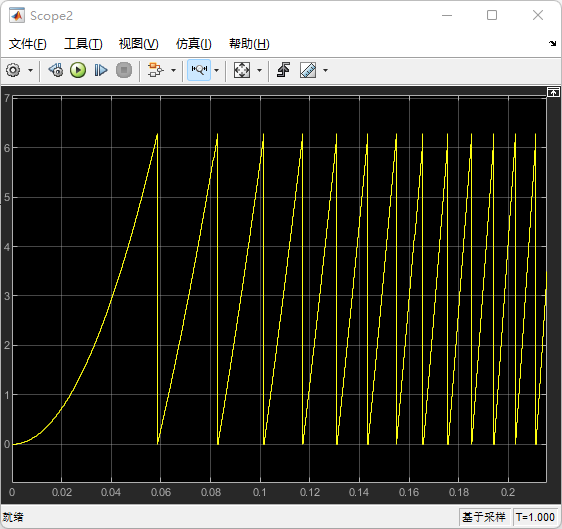562x529 pixels.
Task: Open the 文件(F) menu
Action: tap(28, 44)
